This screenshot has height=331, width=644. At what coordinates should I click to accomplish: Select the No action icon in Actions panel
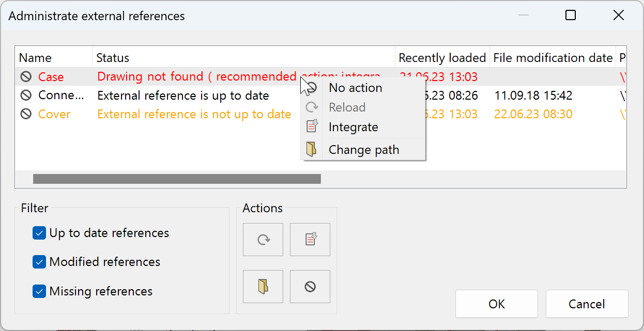(x=310, y=286)
